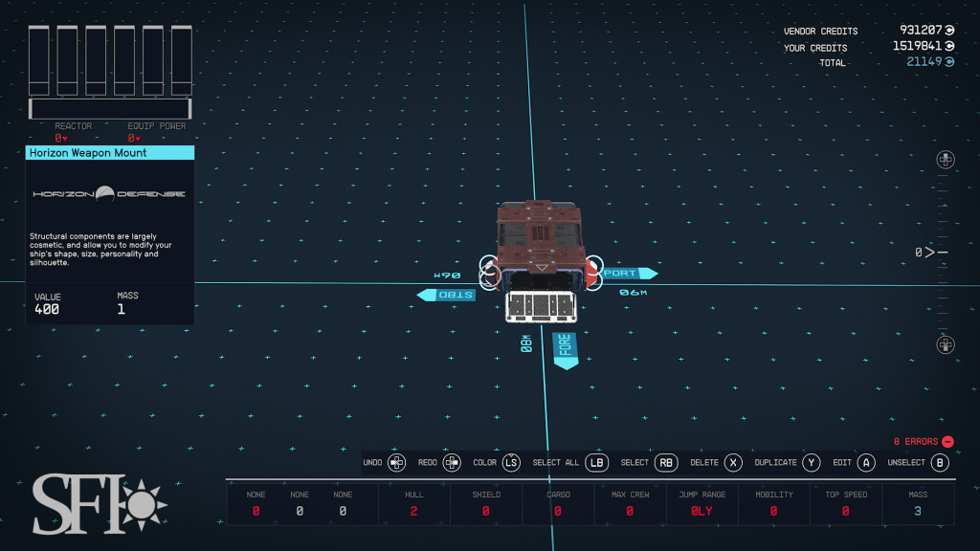Delete the module with X icon
This screenshot has height=551, width=980.
pos(733,463)
